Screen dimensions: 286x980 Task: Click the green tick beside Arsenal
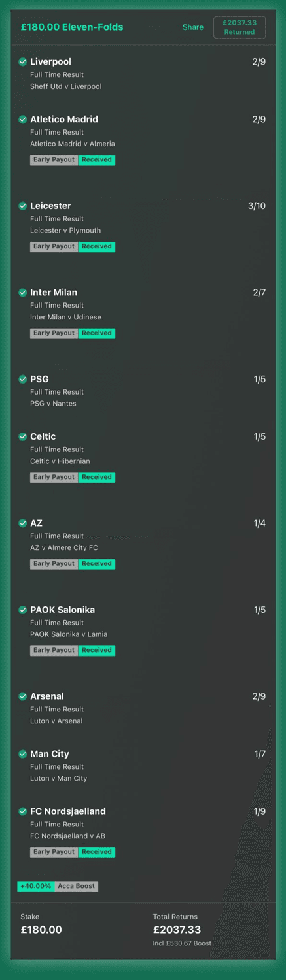[23, 696]
